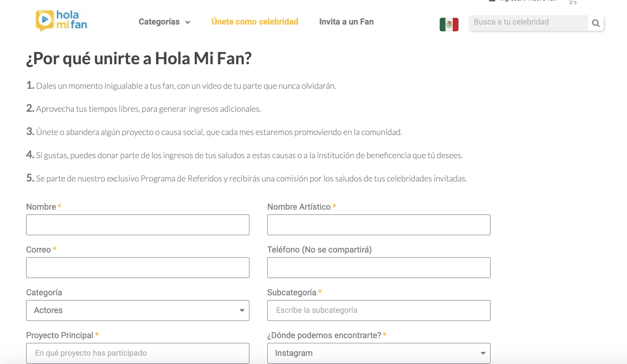Screen dimensions: 627x364
Task: Open the shopping cart icon
Action: [x=573, y=2]
